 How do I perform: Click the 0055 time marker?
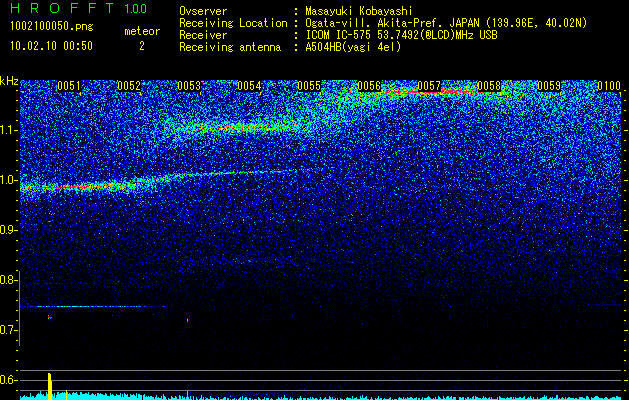coord(309,86)
